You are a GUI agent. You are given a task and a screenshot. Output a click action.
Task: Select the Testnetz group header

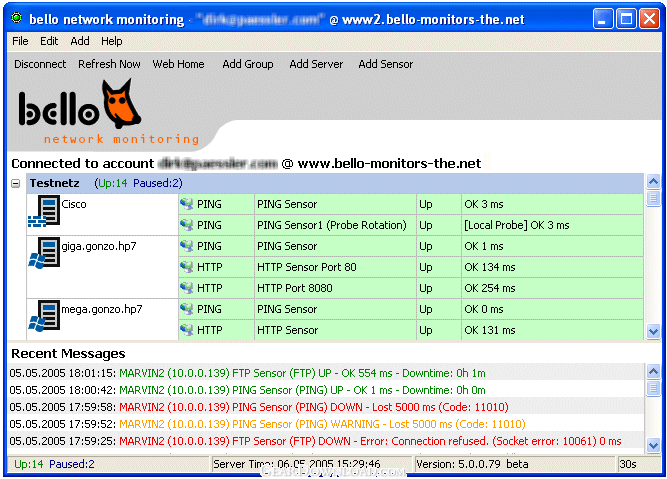click(x=335, y=183)
